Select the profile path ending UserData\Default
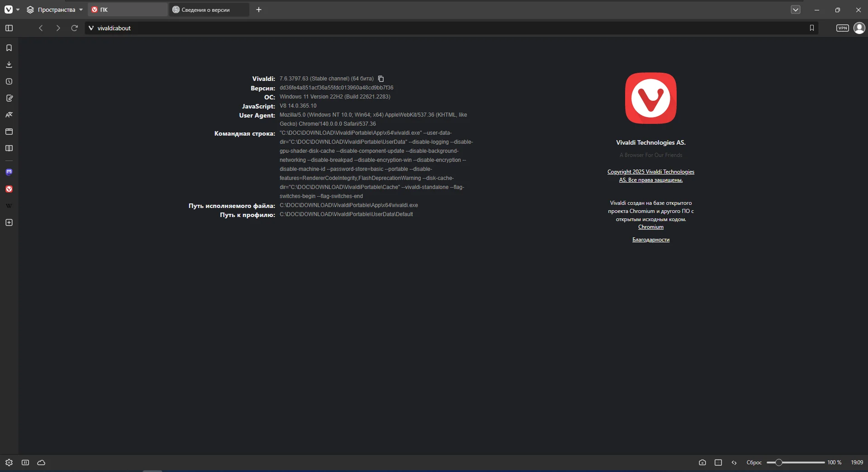Viewport: 868px width, 472px height. [346, 214]
